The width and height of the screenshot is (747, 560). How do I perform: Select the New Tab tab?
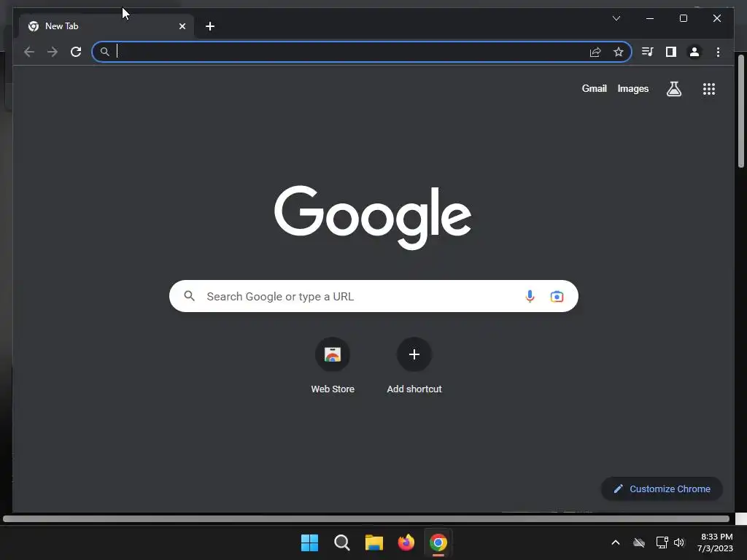[107, 26]
